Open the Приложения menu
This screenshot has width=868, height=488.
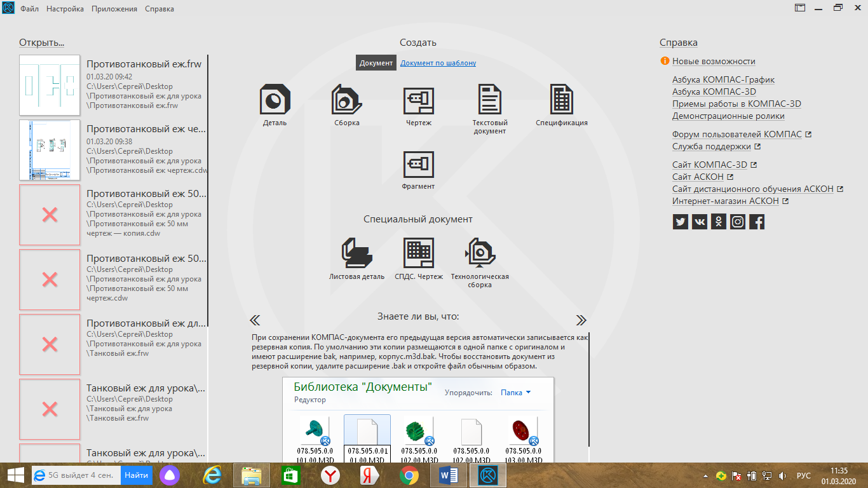114,9
